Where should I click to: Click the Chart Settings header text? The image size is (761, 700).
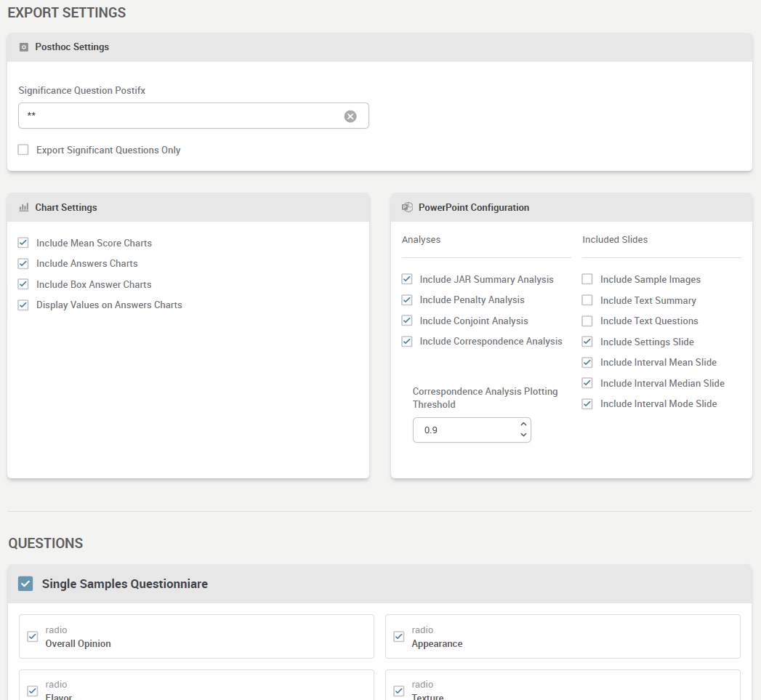[66, 207]
